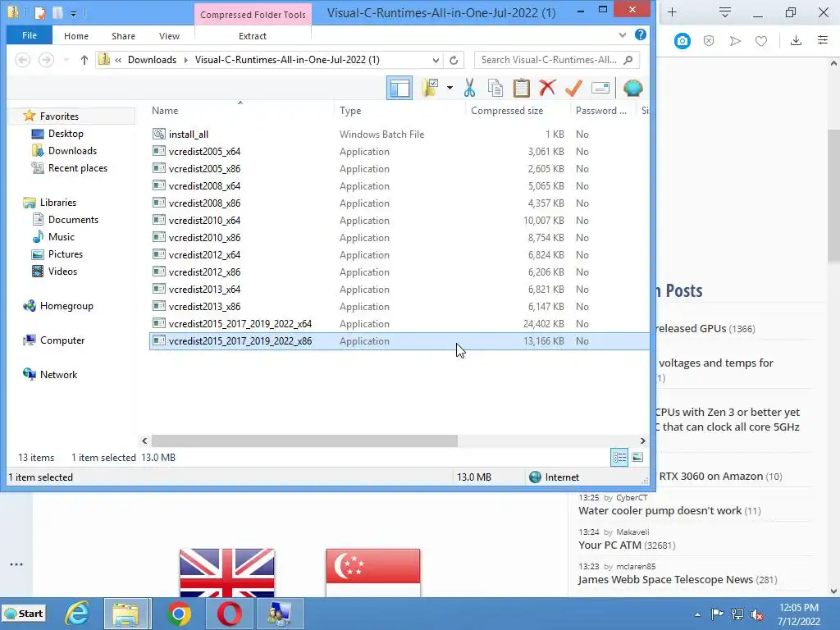Sort by the Password column header
This screenshot has height=630, width=840.
click(x=603, y=111)
